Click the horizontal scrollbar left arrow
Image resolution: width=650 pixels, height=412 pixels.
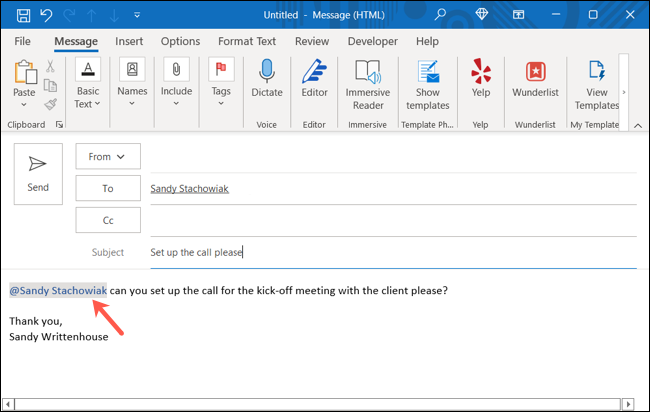pyautogui.click(x=8, y=404)
